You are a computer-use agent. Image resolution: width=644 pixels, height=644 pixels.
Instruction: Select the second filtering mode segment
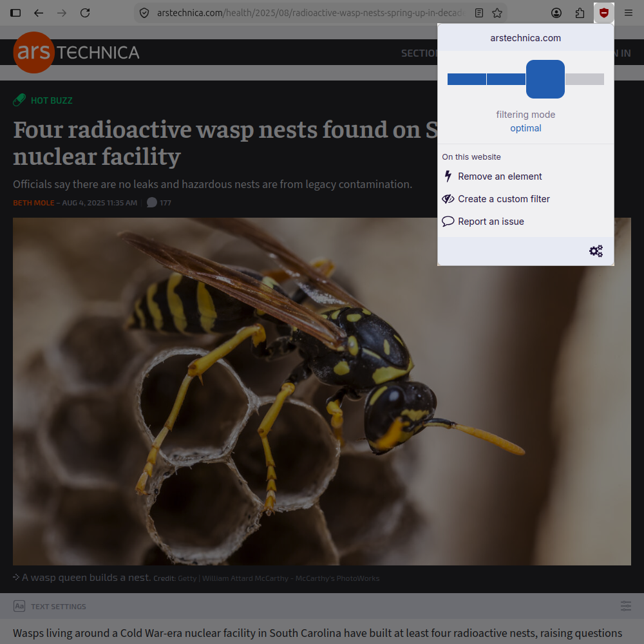(x=506, y=79)
